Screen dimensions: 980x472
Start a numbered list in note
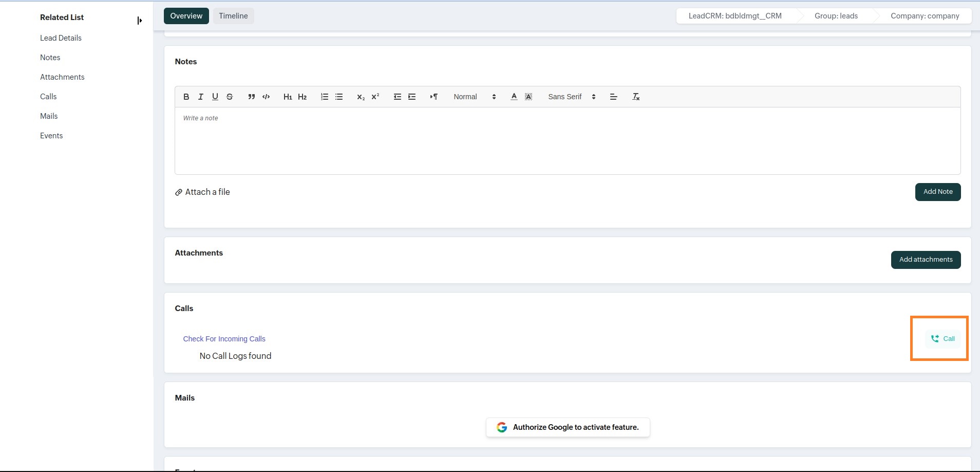pos(325,97)
